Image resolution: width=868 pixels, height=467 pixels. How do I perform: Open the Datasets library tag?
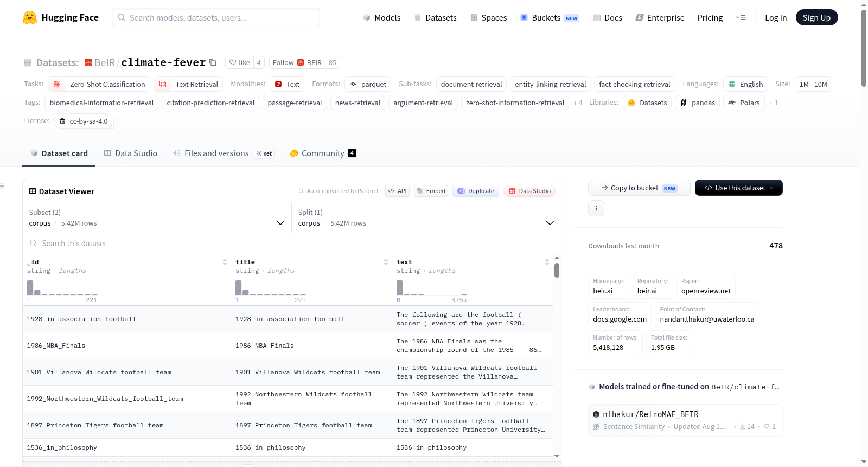[x=647, y=103]
